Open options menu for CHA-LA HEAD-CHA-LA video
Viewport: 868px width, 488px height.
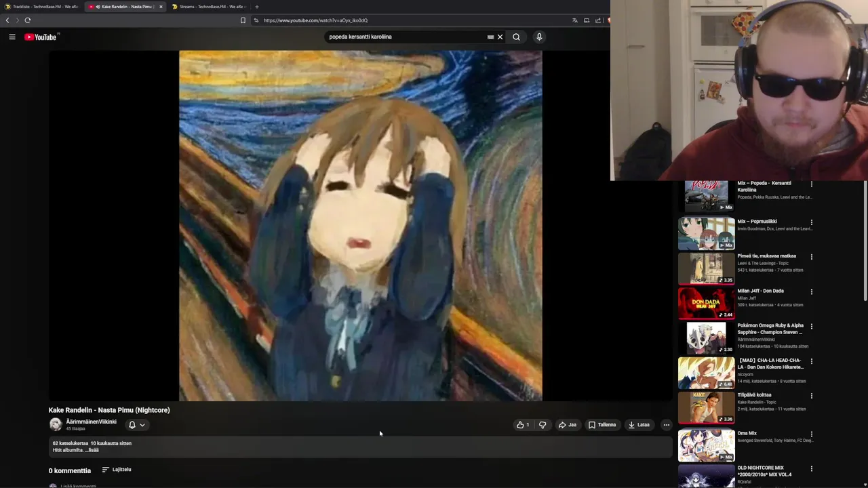click(x=811, y=361)
